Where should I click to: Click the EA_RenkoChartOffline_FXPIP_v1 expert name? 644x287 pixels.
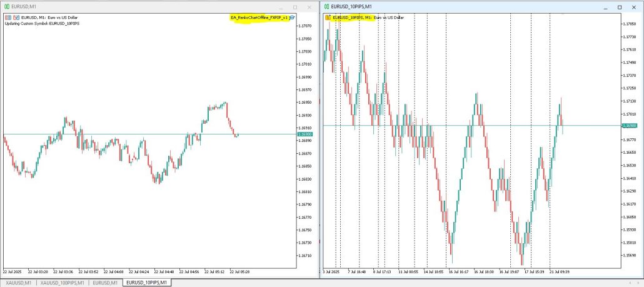click(259, 18)
